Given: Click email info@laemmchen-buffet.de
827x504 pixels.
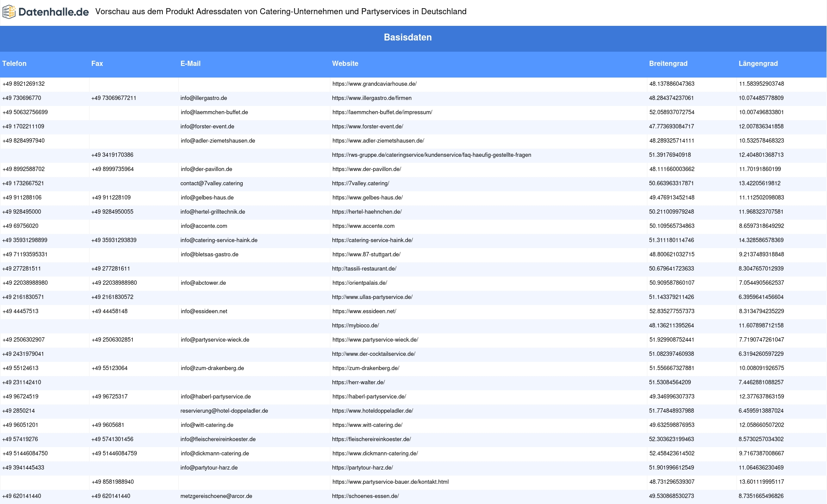Looking at the screenshot, I should [214, 112].
